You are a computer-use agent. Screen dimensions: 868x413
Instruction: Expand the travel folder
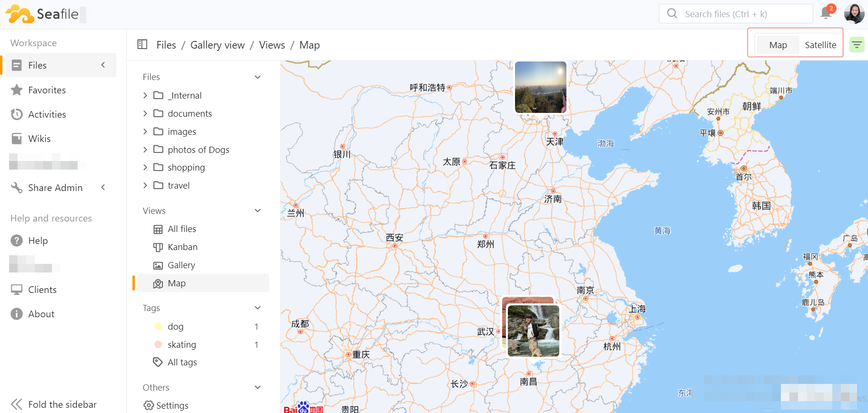(145, 185)
